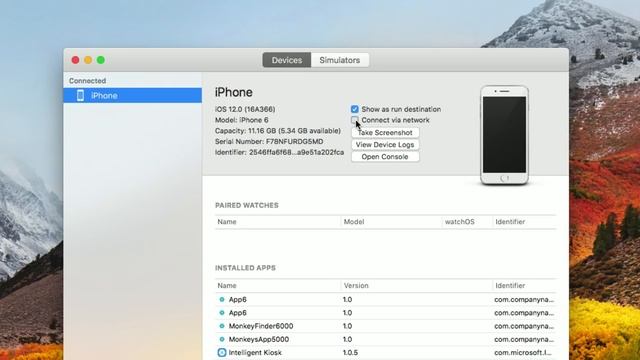Click the MonkeysApp5000 app icon

tap(222, 339)
